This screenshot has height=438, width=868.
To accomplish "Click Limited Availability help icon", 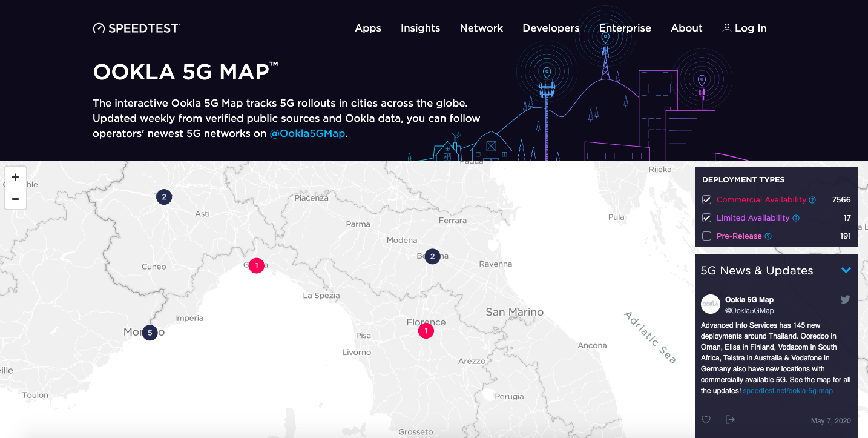I will [x=796, y=218].
